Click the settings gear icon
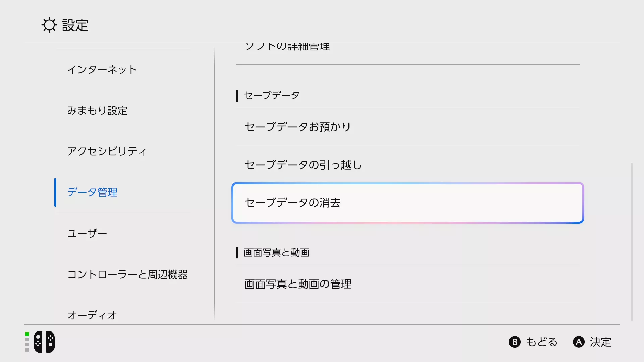The height and width of the screenshot is (362, 644). 49,24
